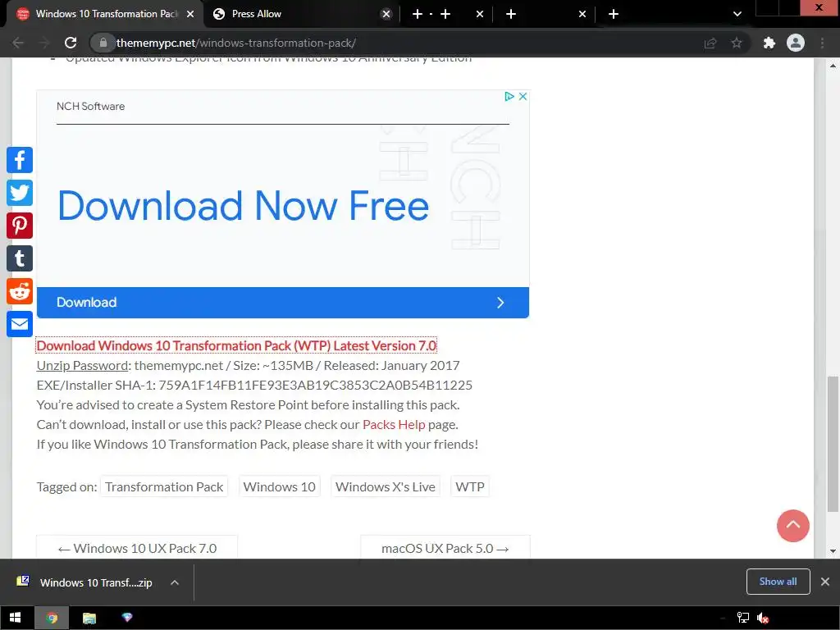Bookmark this page with star icon
This screenshot has height=630, width=840.
[737, 43]
